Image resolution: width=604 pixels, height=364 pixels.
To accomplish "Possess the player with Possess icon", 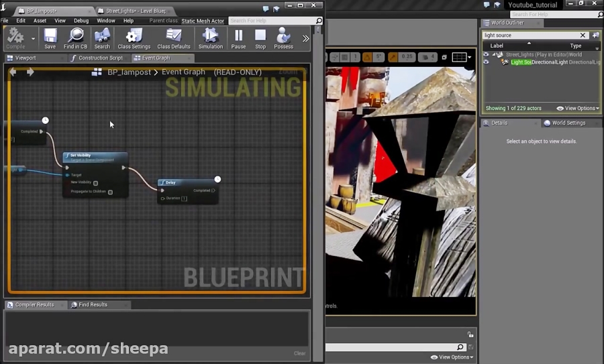I will [x=283, y=38].
